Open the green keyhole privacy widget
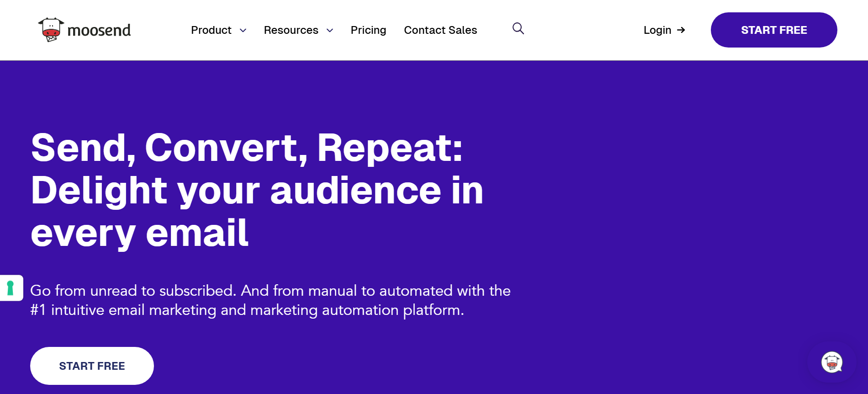Screen dimensions: 868x394 [11, 288]
